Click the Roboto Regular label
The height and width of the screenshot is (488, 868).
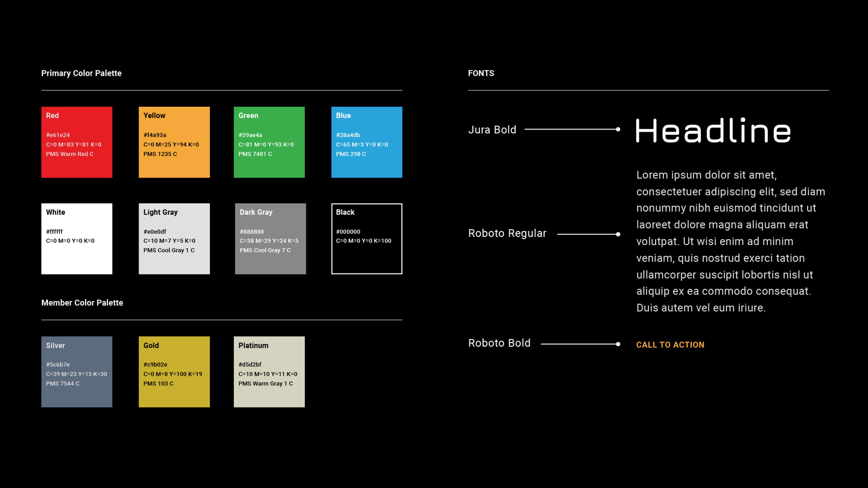click(507, 233)
